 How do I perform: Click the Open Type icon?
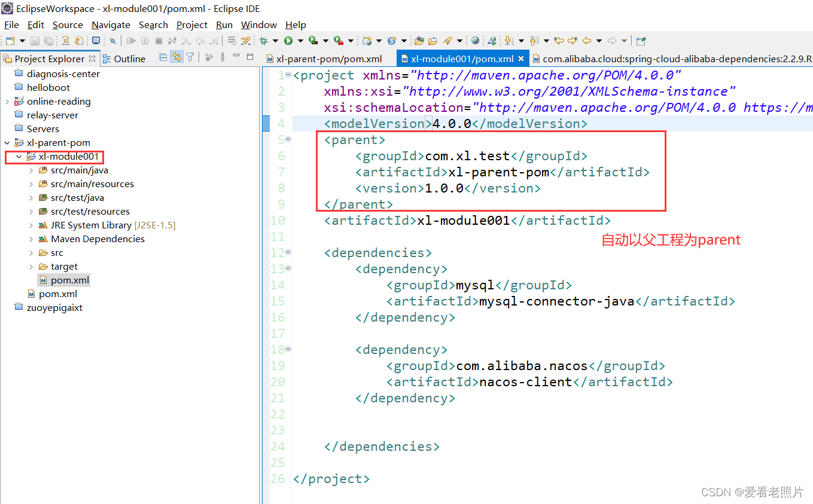pyautogui.click(x=419, y=41)
